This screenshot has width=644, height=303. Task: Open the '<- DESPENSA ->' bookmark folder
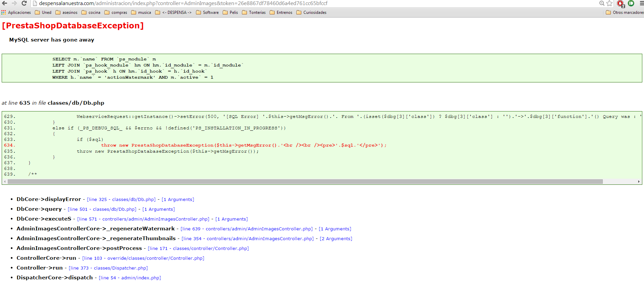point(173,12)
